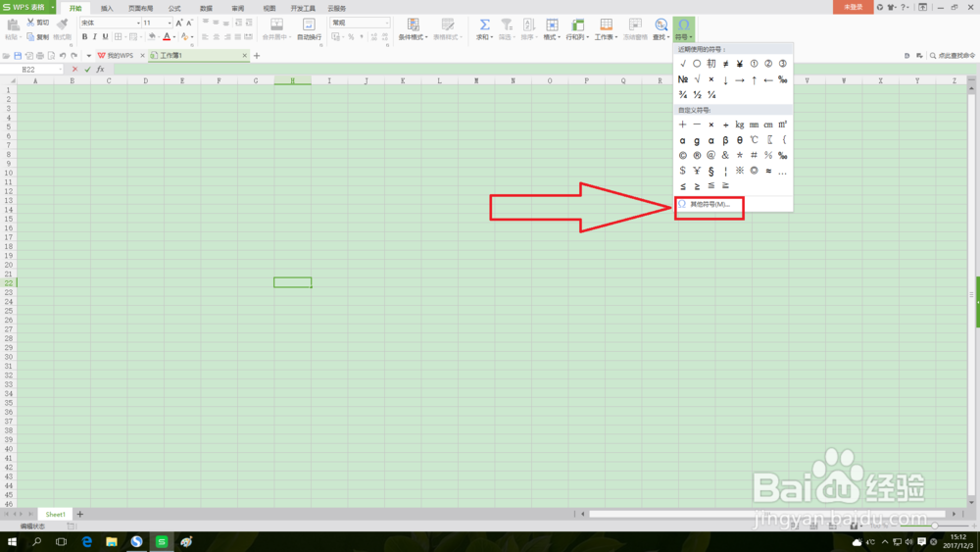Click the 查找 find button
980x552 pixels.
point(661,29)
